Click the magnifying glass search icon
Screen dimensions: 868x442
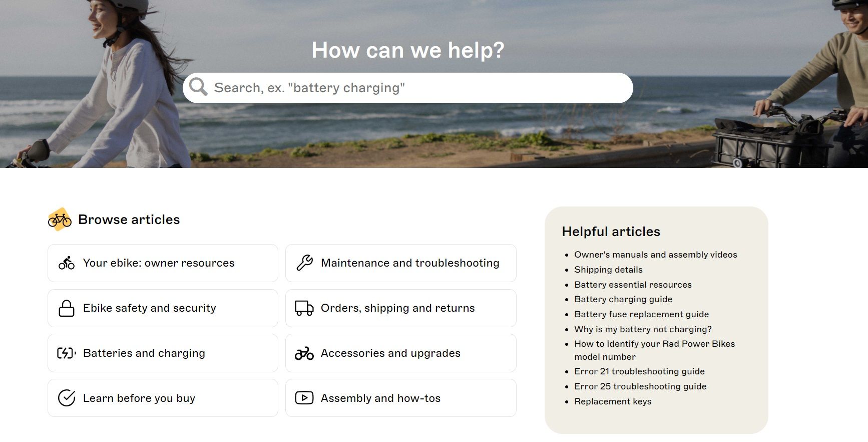click(x=198, y=87)
